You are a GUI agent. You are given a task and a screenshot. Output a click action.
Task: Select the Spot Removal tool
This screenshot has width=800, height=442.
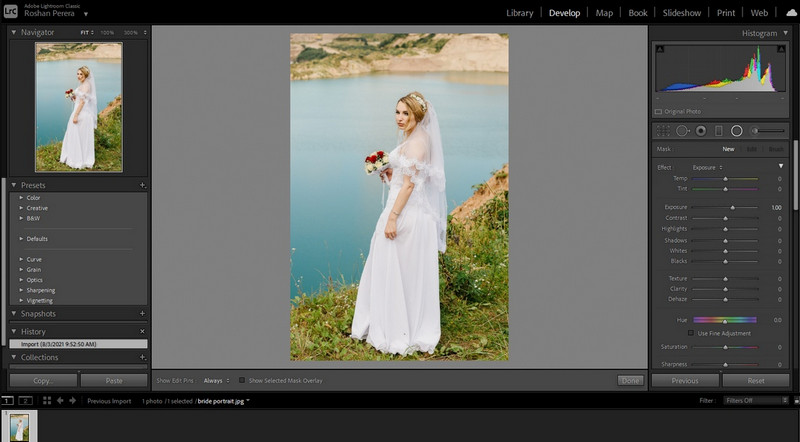click(683, 131)
